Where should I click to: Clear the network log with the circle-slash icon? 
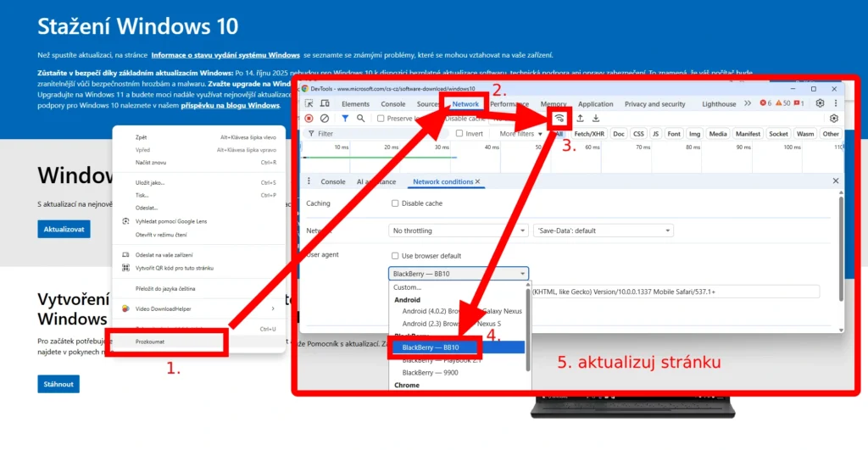pyautogui.click(x=325, y=118)
